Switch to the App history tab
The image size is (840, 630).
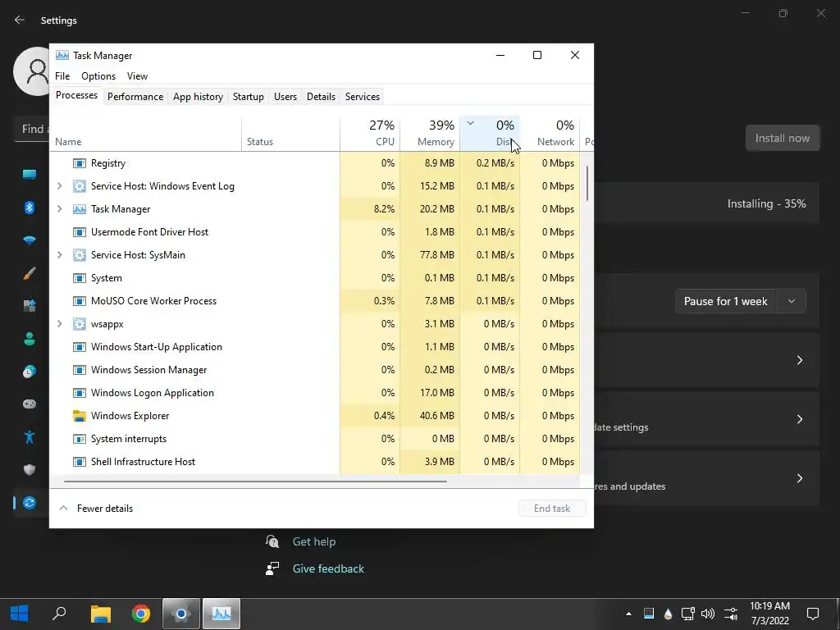point(198,97)
